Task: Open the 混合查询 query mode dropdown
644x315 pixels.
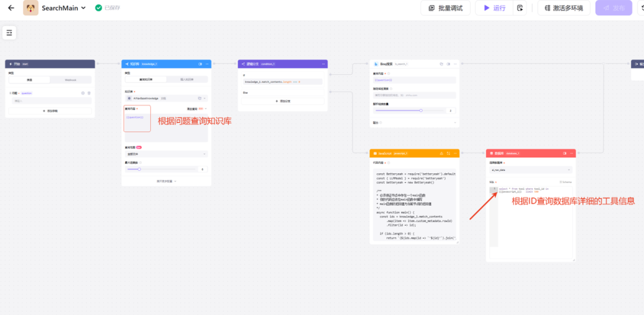Action: pos(197,109)
